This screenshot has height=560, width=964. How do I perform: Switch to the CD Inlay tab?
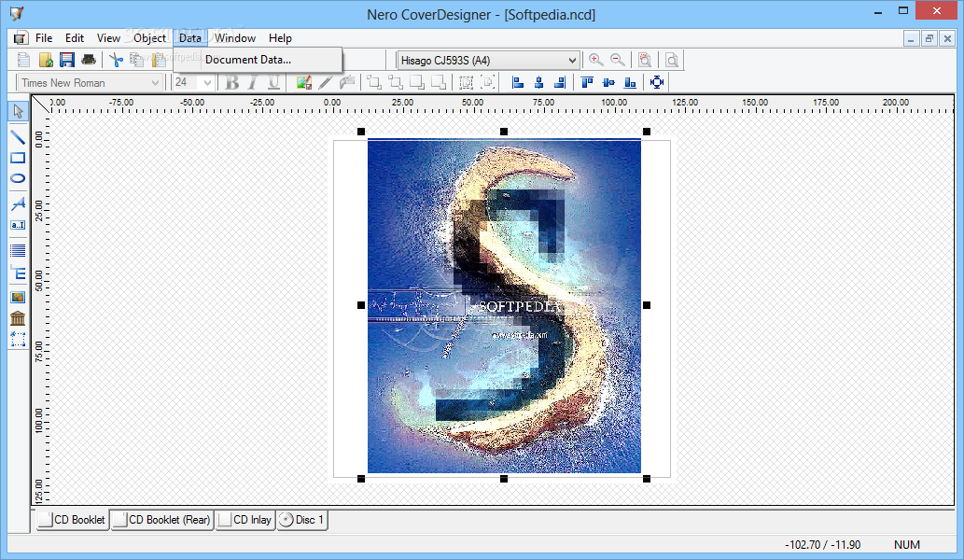click(244, 520)
